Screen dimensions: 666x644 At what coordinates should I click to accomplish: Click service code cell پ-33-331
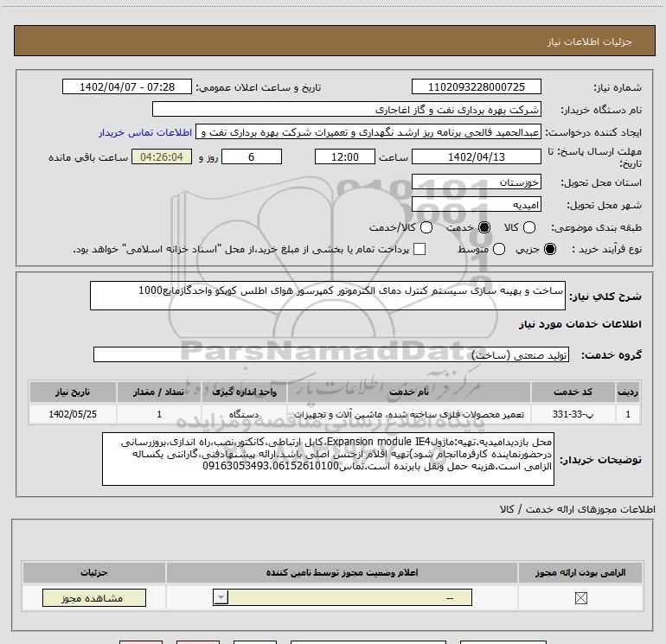point(573,414)
